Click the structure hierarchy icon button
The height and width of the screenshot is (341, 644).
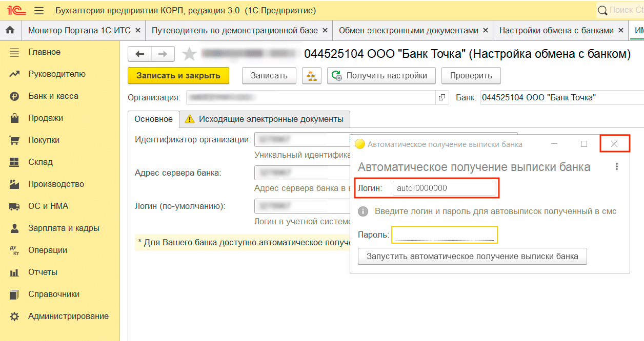[x=311, y=76]
